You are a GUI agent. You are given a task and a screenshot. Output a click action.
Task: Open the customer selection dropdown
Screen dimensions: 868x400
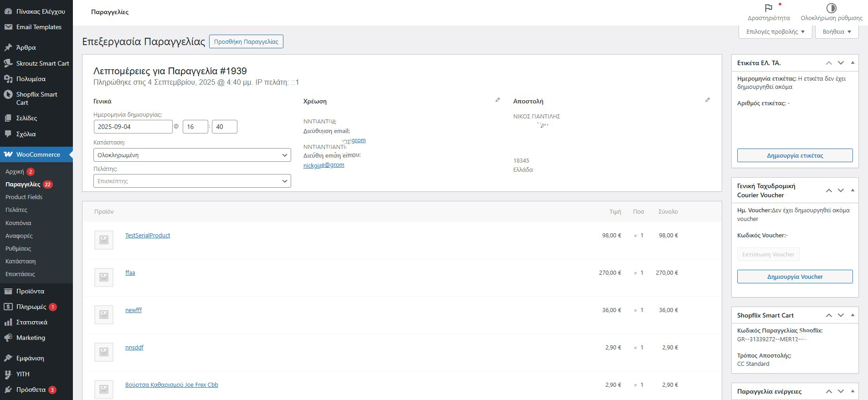point(192,181)
